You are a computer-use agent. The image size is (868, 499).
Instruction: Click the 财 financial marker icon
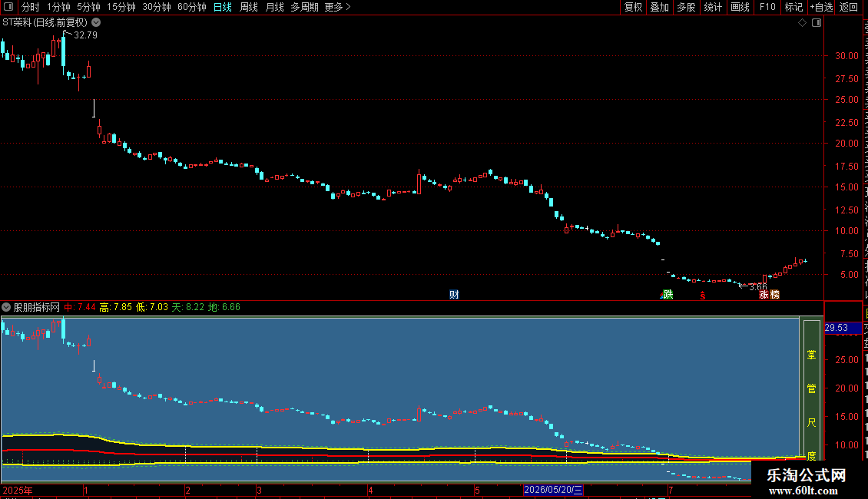(454, 294)
